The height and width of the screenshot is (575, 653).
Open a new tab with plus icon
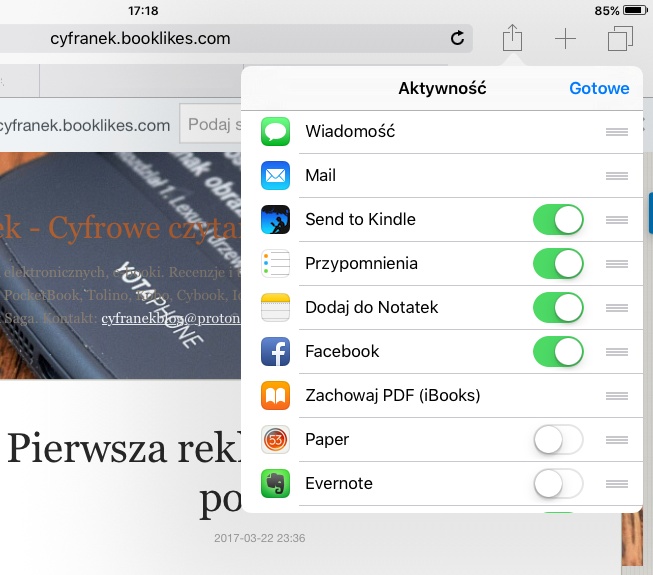tap(566, 39)
